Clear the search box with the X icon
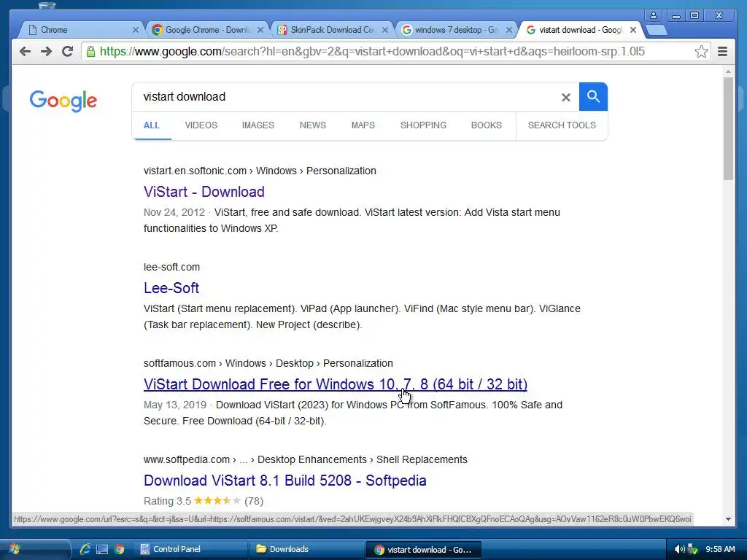 point(565,97)
